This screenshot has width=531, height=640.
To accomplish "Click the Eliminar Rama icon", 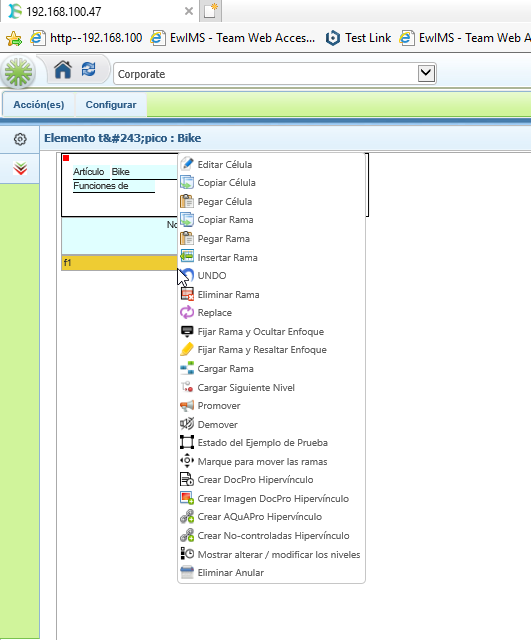I will (187, 294).
